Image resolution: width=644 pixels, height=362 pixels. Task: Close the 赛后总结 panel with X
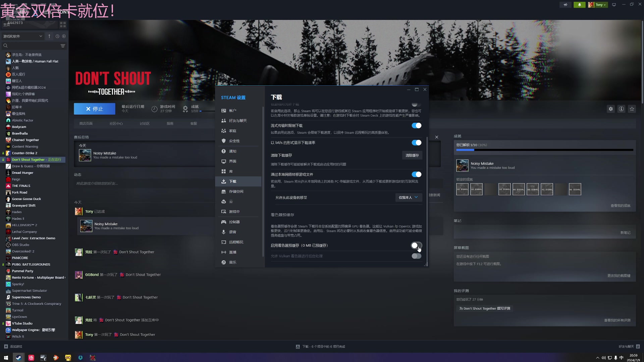(x=436, y=137)
